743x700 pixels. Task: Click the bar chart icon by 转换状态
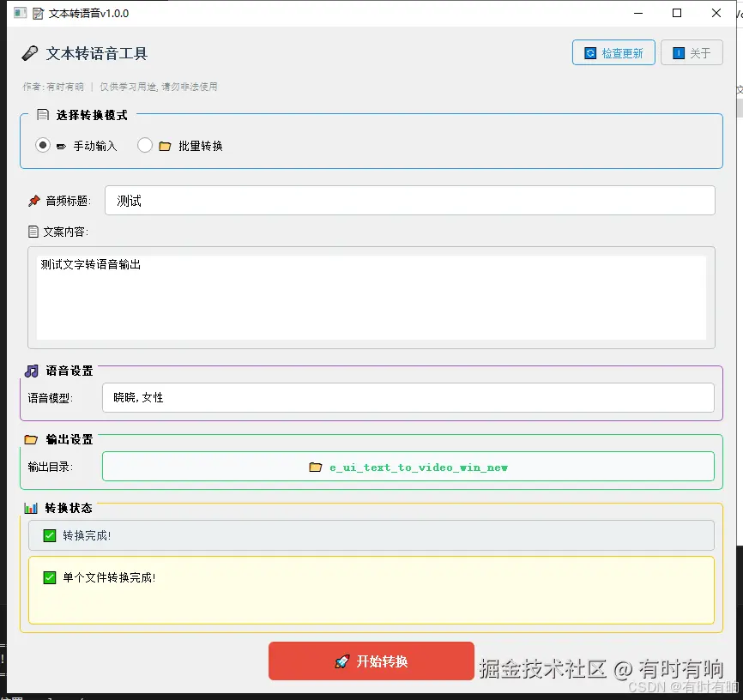click(31, 508)
